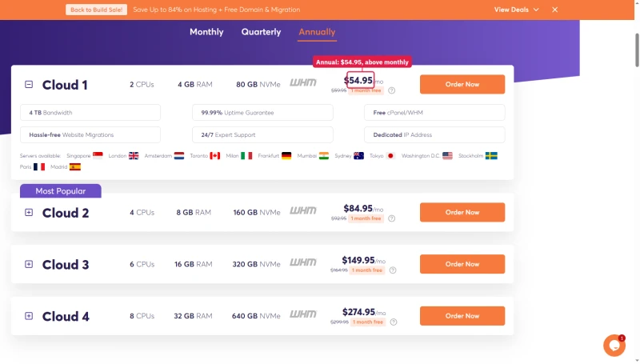Click the WHM logo in Cloud 2 row
This screenshot has width=640, height=364.
coord(303,210)
